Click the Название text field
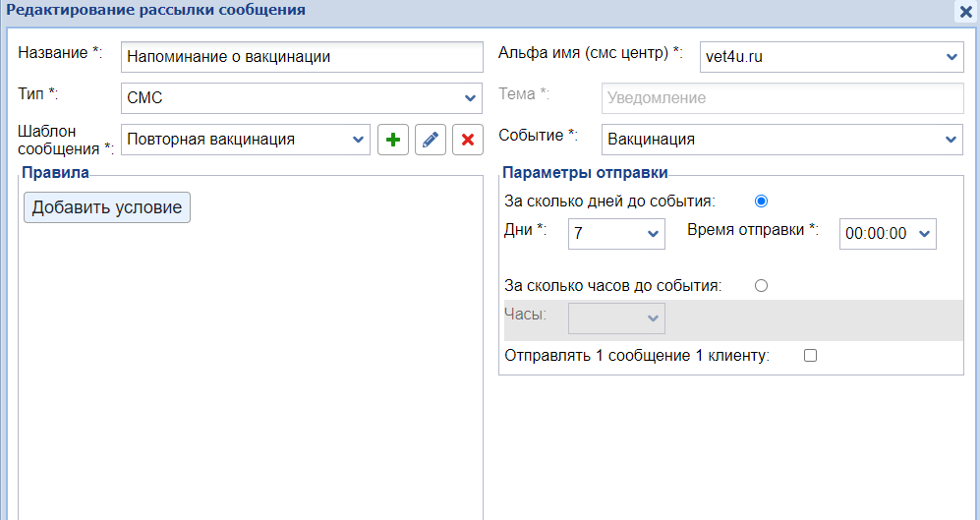The image size is (980, 520). (x=302, y=57)
